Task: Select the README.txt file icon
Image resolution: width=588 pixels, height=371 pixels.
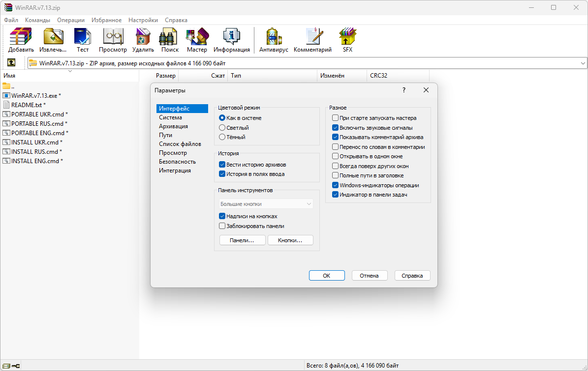Action: click(x=6, y=105)
